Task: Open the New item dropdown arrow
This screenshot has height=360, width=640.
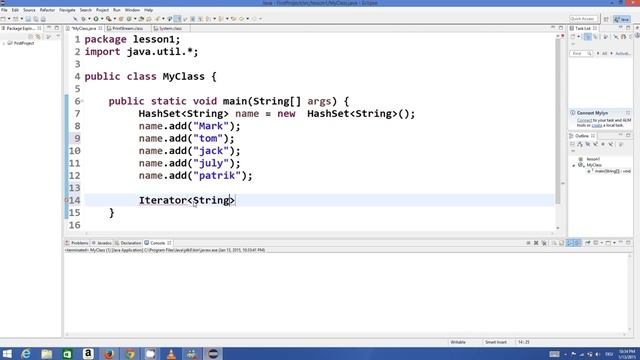Action: click(x=9, y=19)
